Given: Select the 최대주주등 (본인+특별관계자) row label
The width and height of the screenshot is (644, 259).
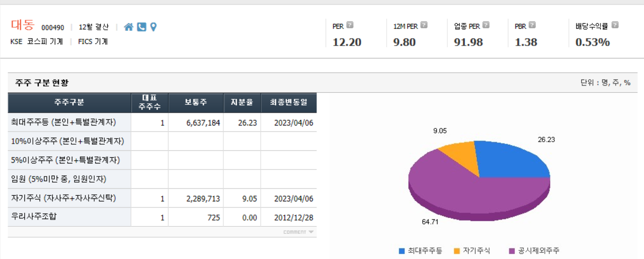Looking at the screenshot, I should (x=63, y=122).
